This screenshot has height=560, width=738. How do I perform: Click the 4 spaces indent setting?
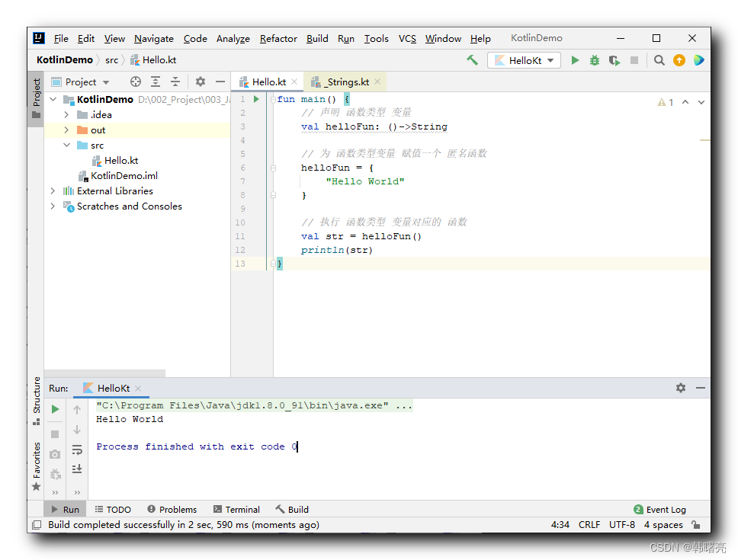(663, 525)
